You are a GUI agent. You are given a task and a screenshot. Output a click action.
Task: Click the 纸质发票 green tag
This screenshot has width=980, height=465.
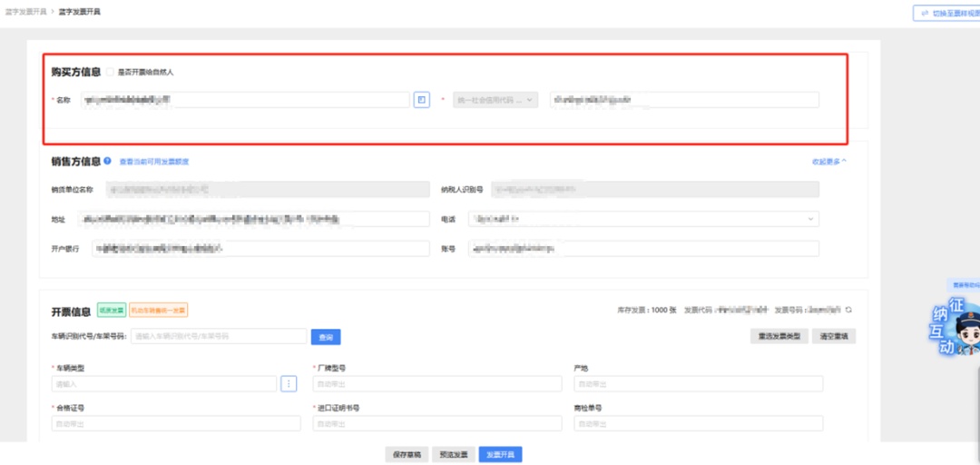111,311
